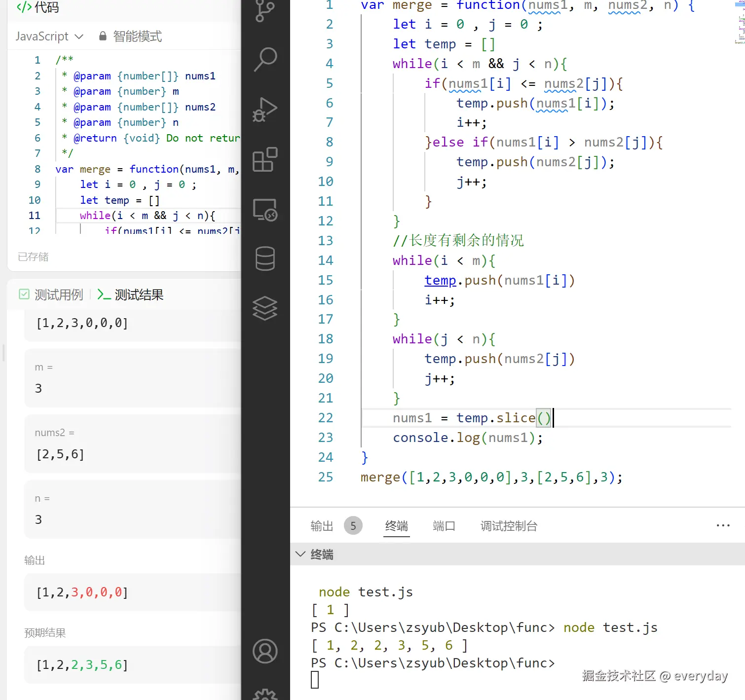The width and height of the screenshot is (745, 700).
Task: Click the 代码 panel heading
Action: tap(47, 7)
